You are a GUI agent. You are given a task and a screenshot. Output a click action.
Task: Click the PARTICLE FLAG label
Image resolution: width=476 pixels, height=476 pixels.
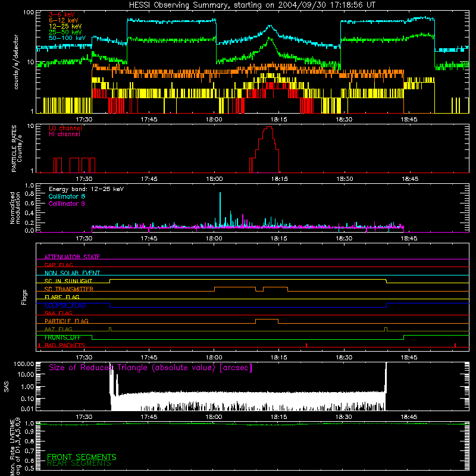point(67,321)
